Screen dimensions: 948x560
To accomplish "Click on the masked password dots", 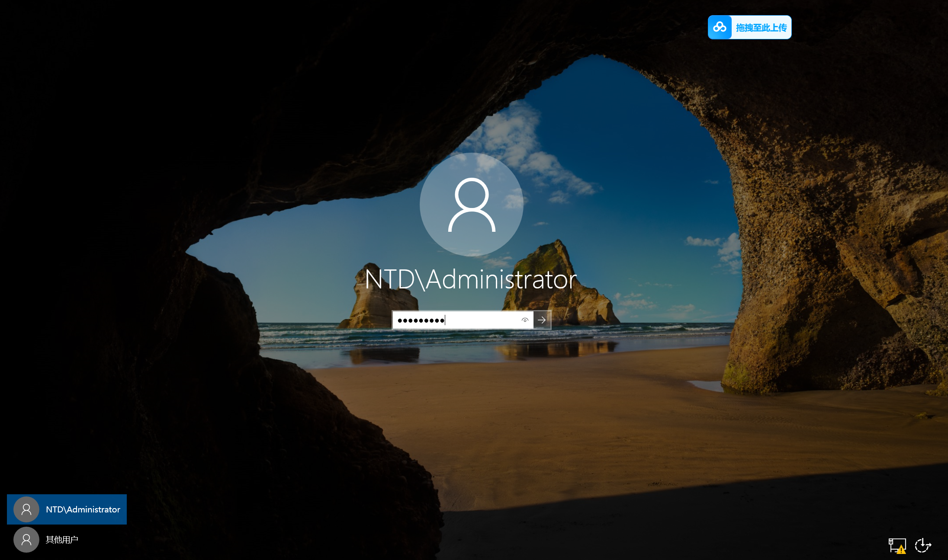I will click(421, 320).
